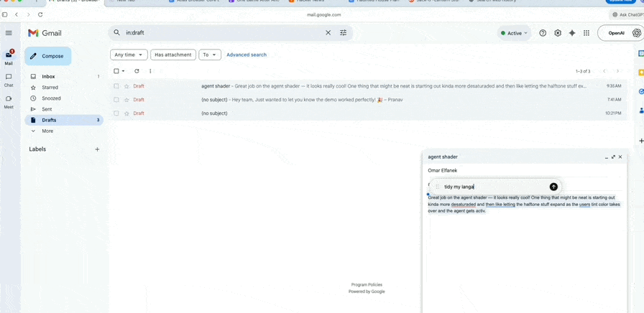Screen dimensions: 644x313
Task: Select the Hey team draft checkbox
Action: pyautogui.click(x=116, y=100)
